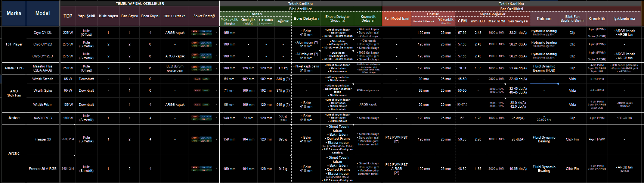Open socket dropdown in Cryo CY12L row
This screenshot has height=183, width=644.
(216, 33)
